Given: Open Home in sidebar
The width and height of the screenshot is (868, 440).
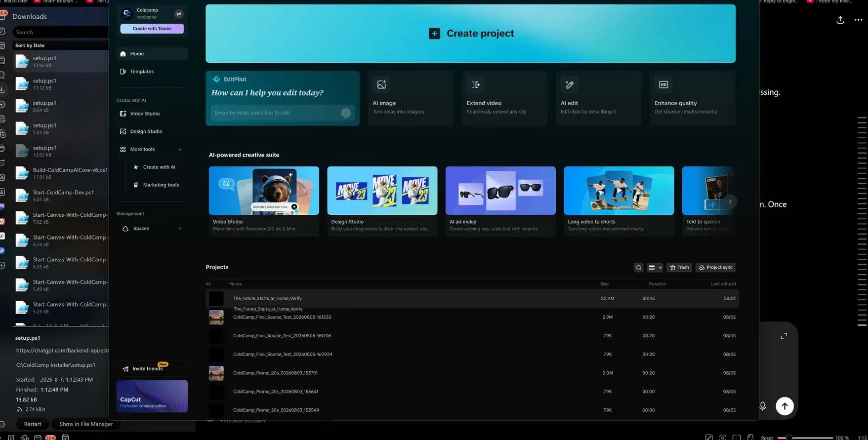Looking at the screenshot, I should click(x=152, y=54).
